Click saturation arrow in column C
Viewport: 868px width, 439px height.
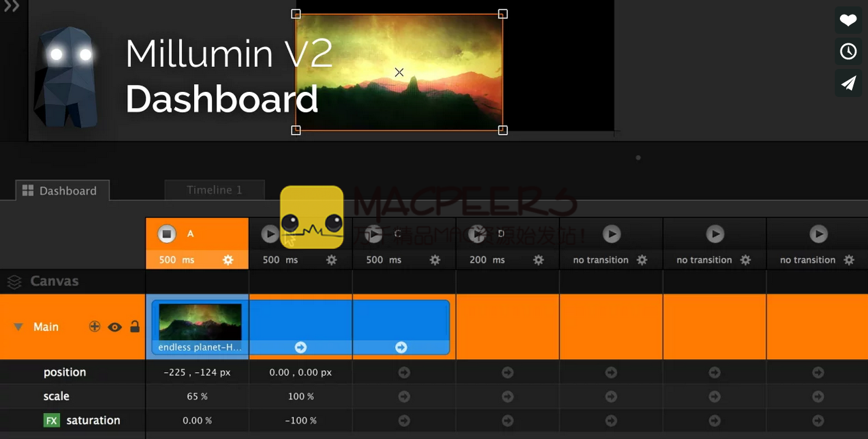tap(404, 420)
